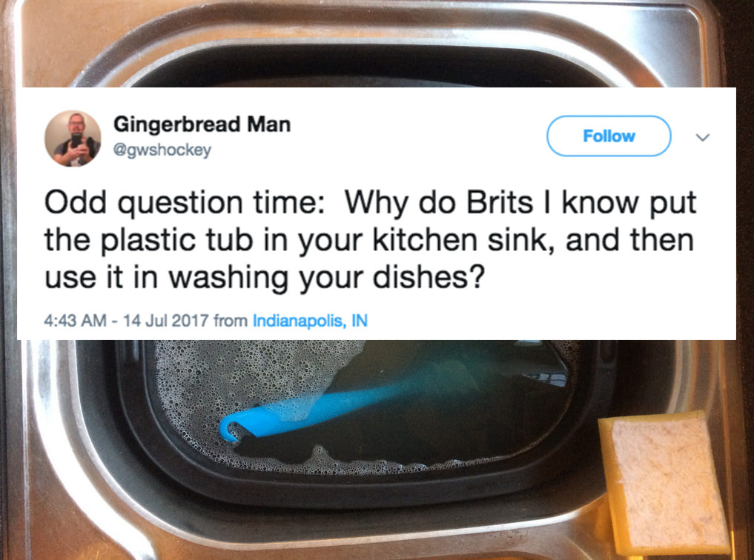
Task: Click the sink photo above the tweet card
Action: tap(377, 43)
